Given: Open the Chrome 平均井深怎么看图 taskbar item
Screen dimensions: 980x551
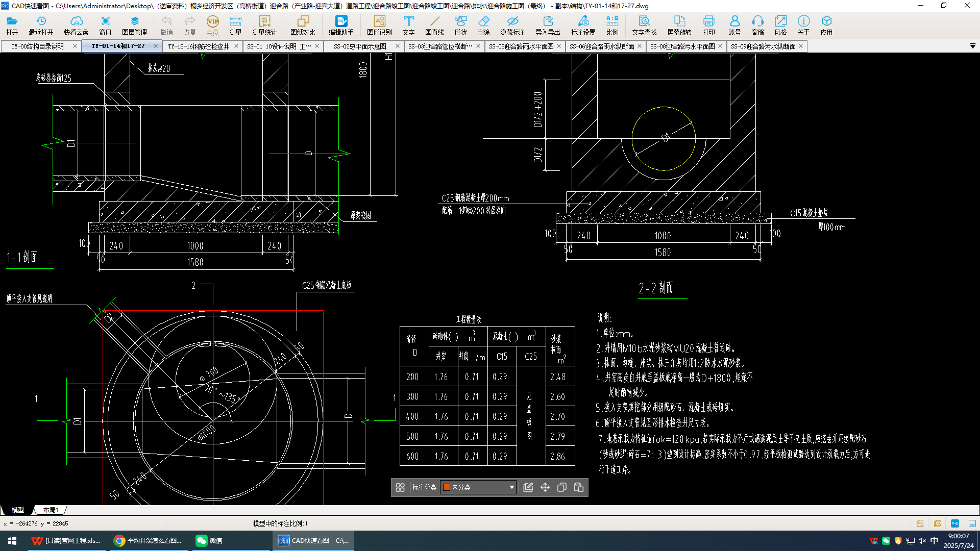Looking at the screenshot, I should pyautogui.click(x=149, y=541).
